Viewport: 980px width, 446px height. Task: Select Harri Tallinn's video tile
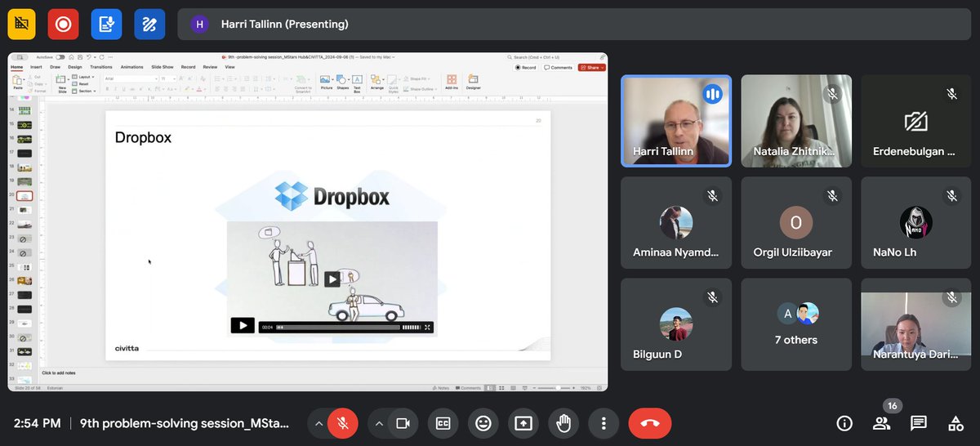tap(676, 121)
